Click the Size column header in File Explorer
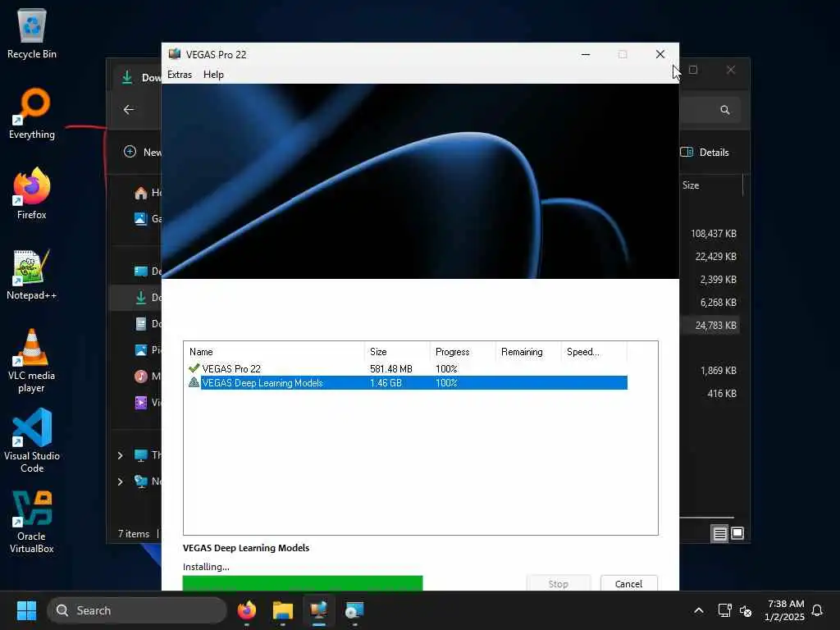Screen dimensions: 840x630 pos(691,185)
